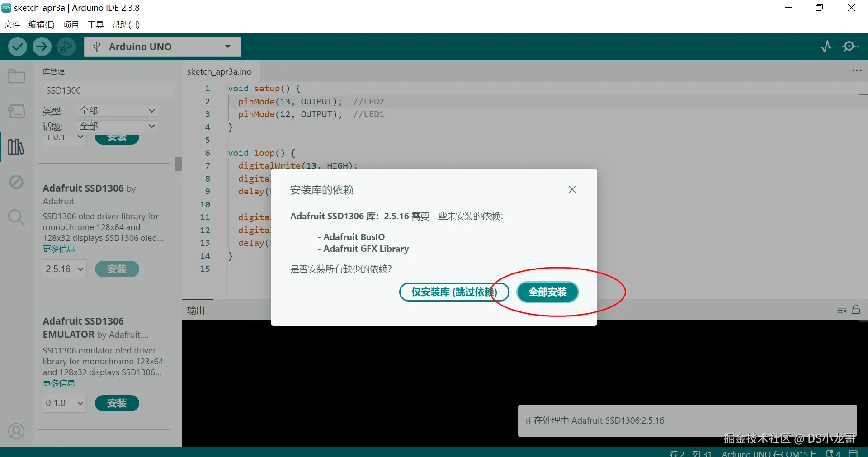868x457 pixels.
Task: Click the Verify checkmark button
Action: [18, 47]
